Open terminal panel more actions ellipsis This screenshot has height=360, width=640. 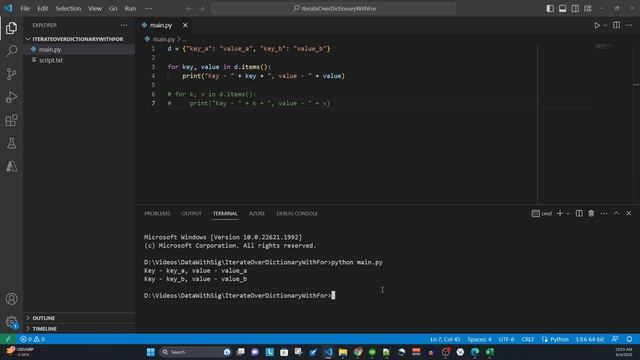pos(604,213)
